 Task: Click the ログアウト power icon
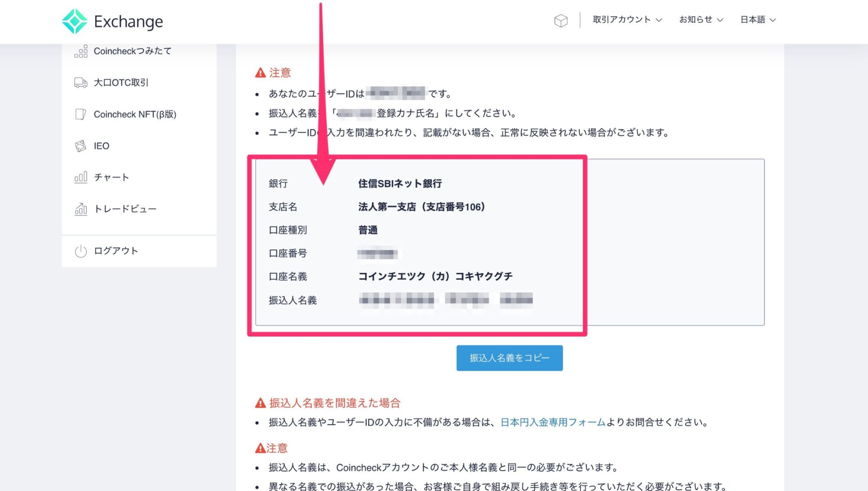click(x=81, y=251)
